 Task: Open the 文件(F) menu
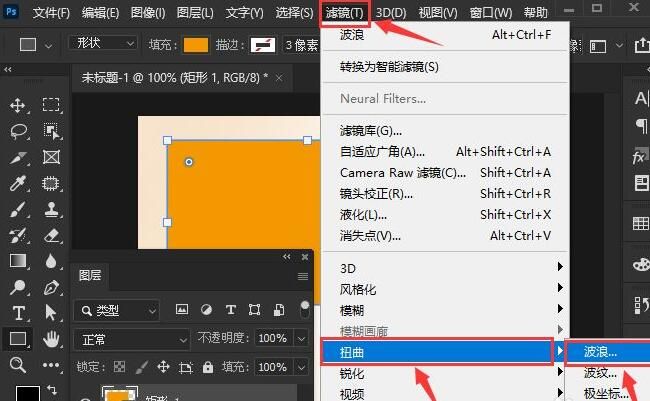coord(51,12)
